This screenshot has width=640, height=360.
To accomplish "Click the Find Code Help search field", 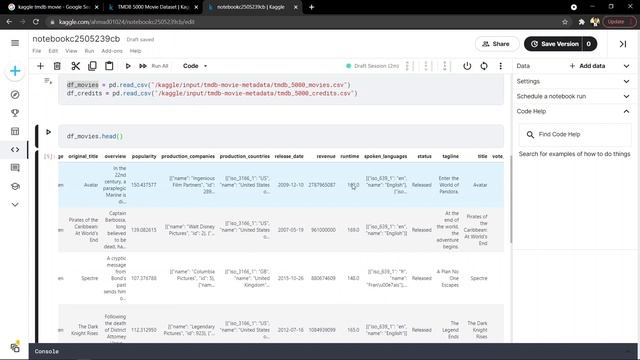I will (x=575, y=135).
